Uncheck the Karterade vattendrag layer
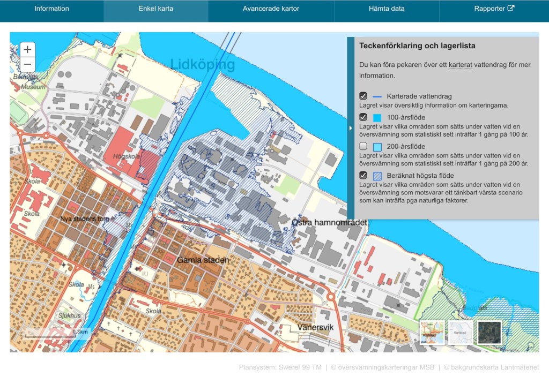Viewport: 549px width, 392px height. (363, 96)
